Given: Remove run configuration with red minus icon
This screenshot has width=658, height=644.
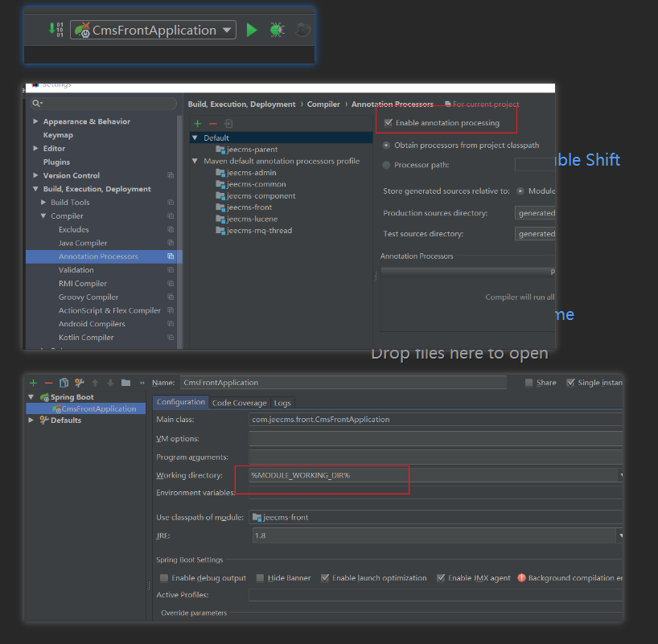Looking at the screenshot, I should pos(48,383).
